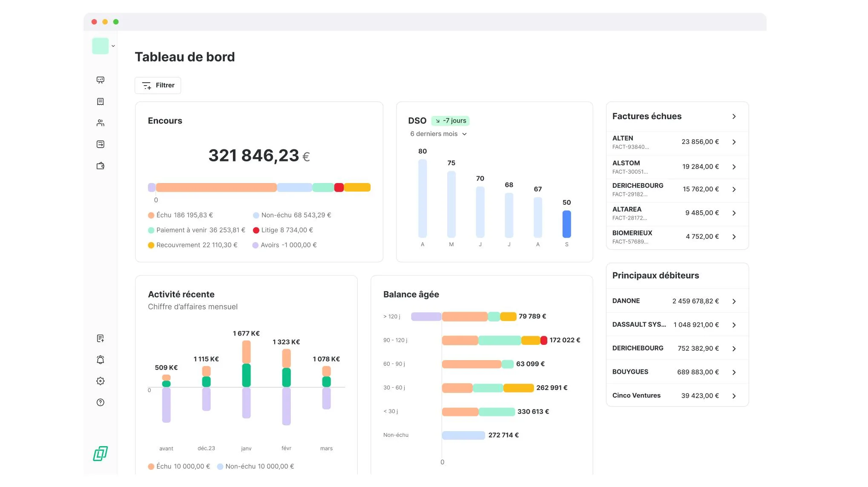Click the 1 677 K€ revenue label
This screenshot has height=487, width=868.
pos(246,334)
